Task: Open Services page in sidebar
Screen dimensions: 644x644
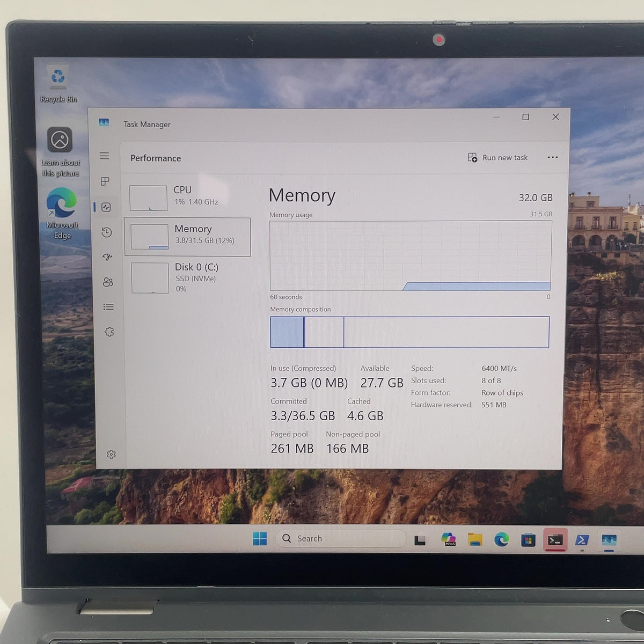Action: [x=109, y=332]
